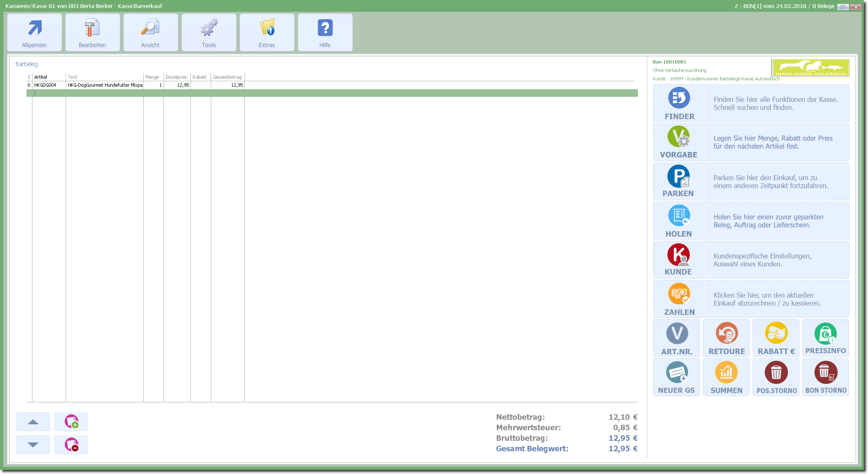
Task: Click the VORGABE preset icon
Action: click(x=678, y=137)
